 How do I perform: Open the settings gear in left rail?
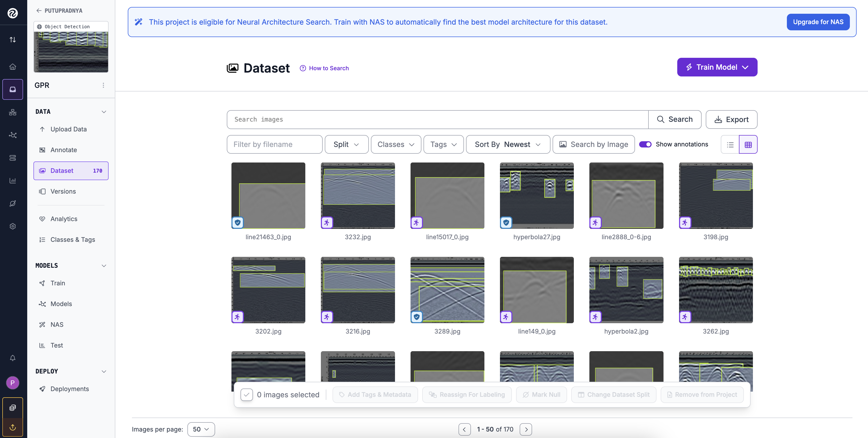[x=13, y=226]
